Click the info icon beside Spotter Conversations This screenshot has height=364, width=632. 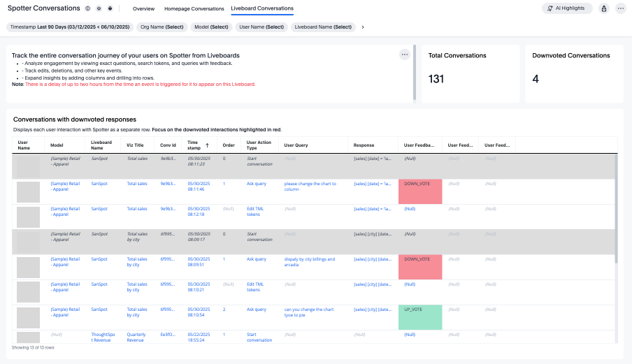click(87, 8)
